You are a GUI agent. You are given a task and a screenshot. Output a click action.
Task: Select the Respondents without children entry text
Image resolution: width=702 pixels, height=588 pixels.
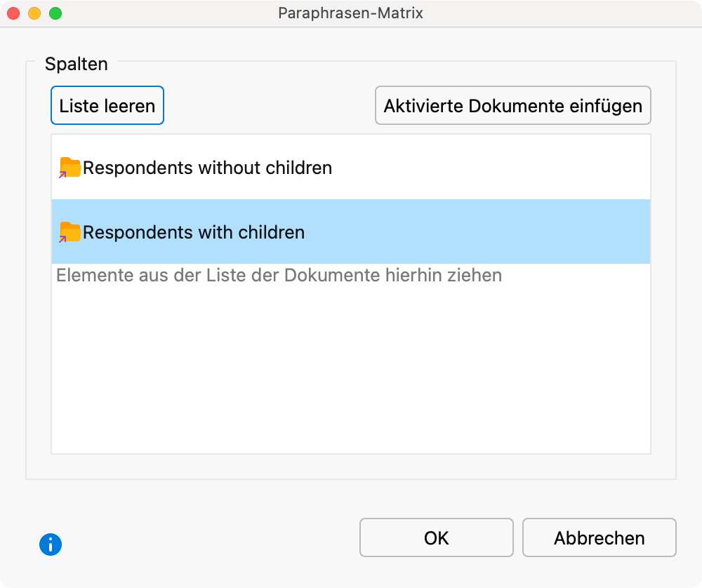[x=207, y=168]
